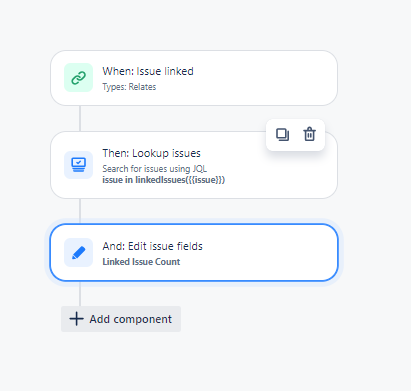Click the Linked Issue Count field label
The height and width of the screenshot is (391, 411).
point(141,262)
